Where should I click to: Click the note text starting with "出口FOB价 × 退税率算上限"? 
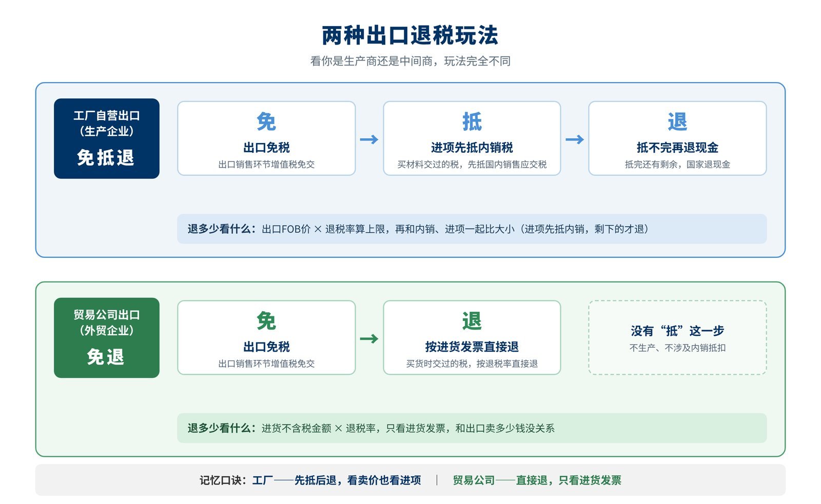tap(456, 229)
